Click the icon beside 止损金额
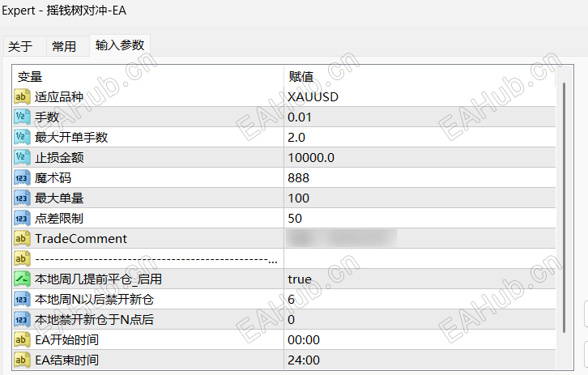Viewport: 588px width, 375px height. pos(22,157)
